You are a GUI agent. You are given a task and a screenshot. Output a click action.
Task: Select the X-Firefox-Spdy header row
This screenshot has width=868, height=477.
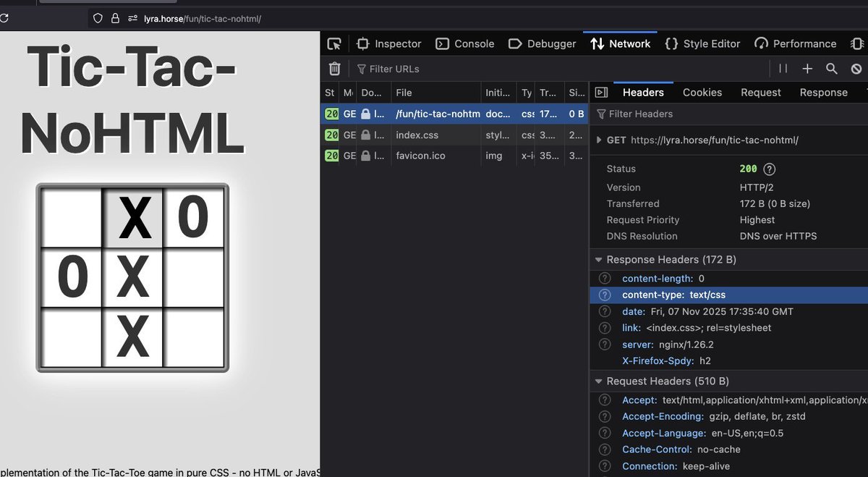click(x=729, y=360)
